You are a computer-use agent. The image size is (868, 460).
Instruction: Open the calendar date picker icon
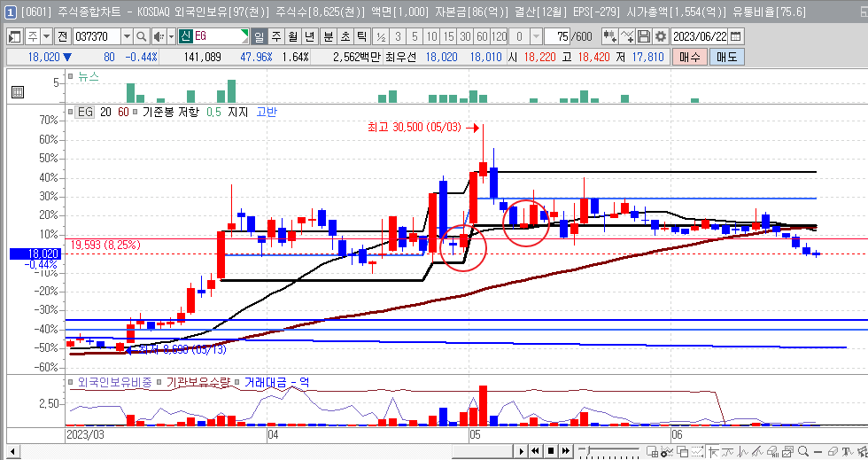coord(736,36)
